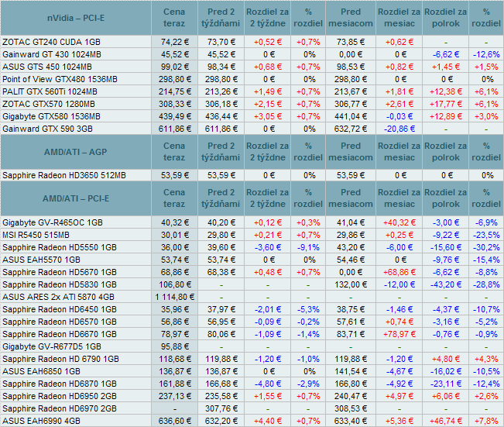The width and height of the screenshot is (504, 427).
Task: Click the -30,2% half-year percentage cell
Action: pyautogui.click(x=486, y=247)
